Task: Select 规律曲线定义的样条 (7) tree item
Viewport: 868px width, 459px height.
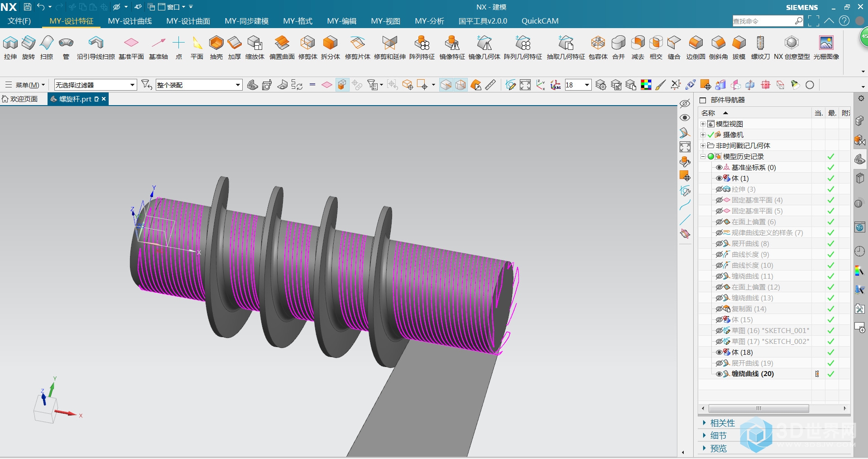Action: pyautogui.click(x=767, y=233)
